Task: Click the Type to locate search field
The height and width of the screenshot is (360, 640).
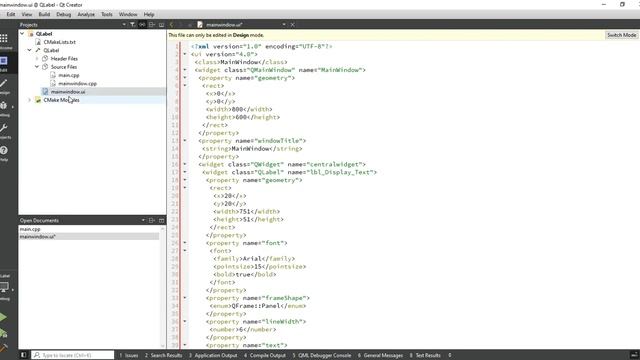Action: [73, 355]
